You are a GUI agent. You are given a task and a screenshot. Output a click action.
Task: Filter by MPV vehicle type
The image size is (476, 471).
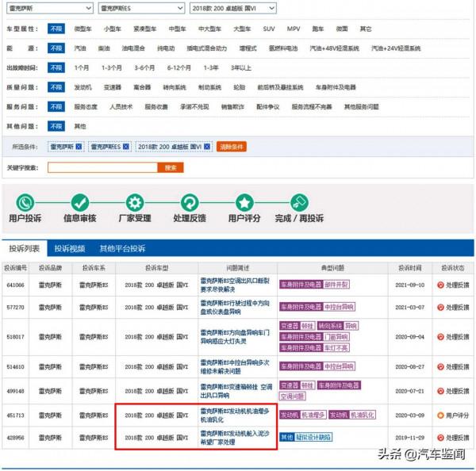(294, 29)
